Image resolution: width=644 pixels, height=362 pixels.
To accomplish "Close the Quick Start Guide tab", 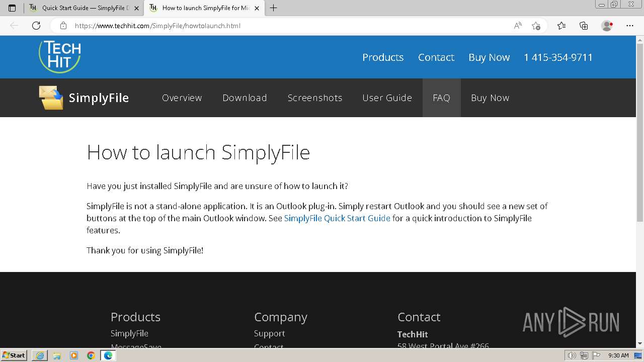I will [x=136, y=8].
